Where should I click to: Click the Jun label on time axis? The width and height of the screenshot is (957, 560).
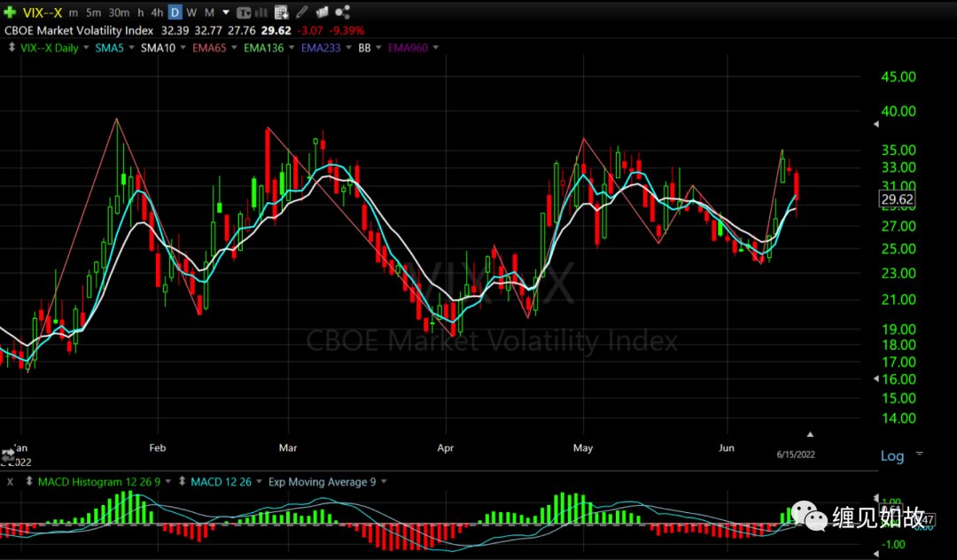(727, 447)
